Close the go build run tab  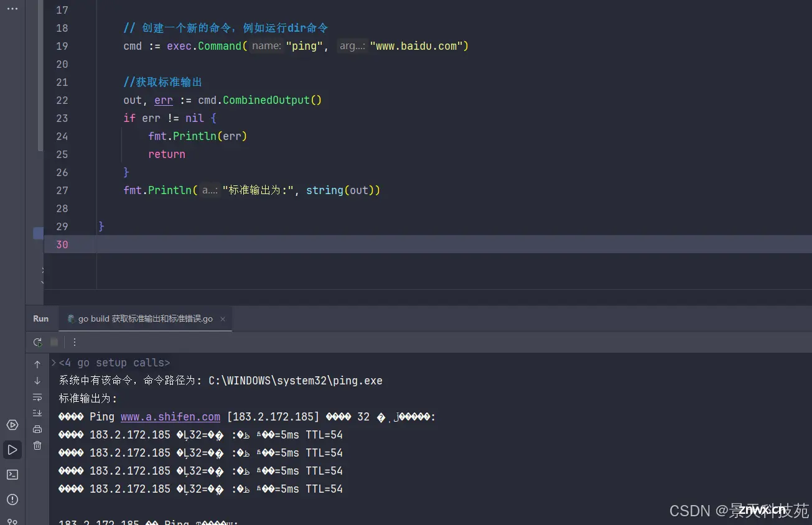(223, 319)
